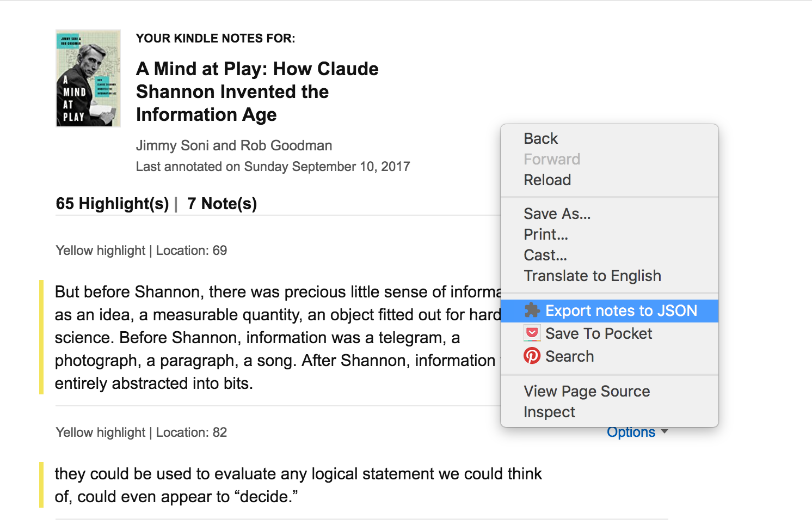The height and width of the screenshot is (530, 812).
Task: Click Cast… in the context menu
Action: [x=545, y=255]
